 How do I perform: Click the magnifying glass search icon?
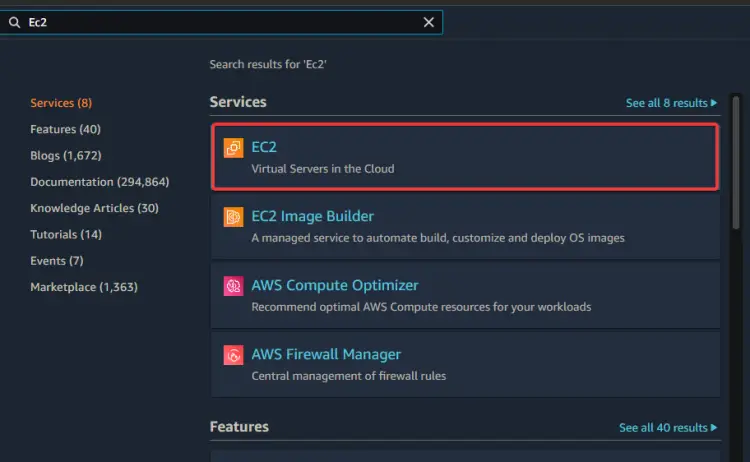(14, 22)
